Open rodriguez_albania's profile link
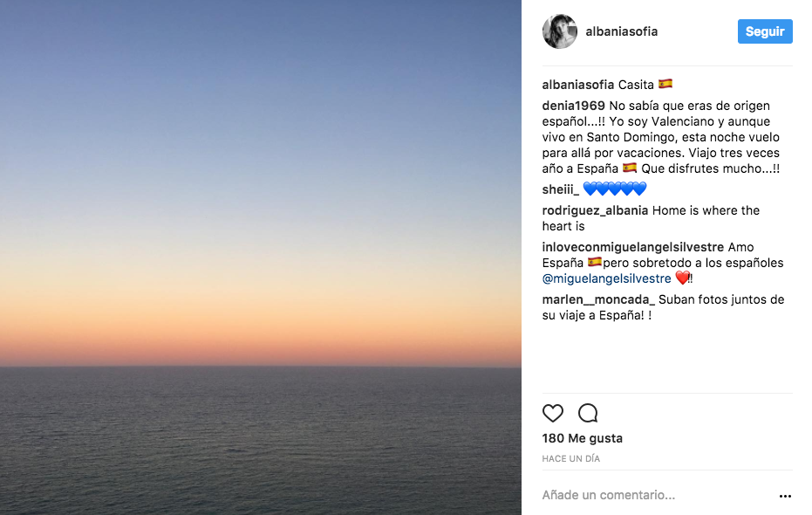The image size is (812, 515). point(595,210)
